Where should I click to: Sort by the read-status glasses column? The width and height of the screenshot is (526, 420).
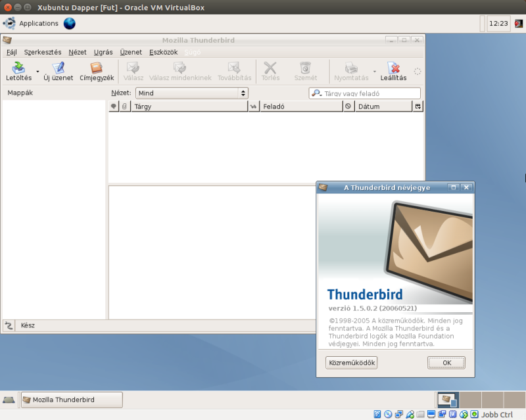254,106
